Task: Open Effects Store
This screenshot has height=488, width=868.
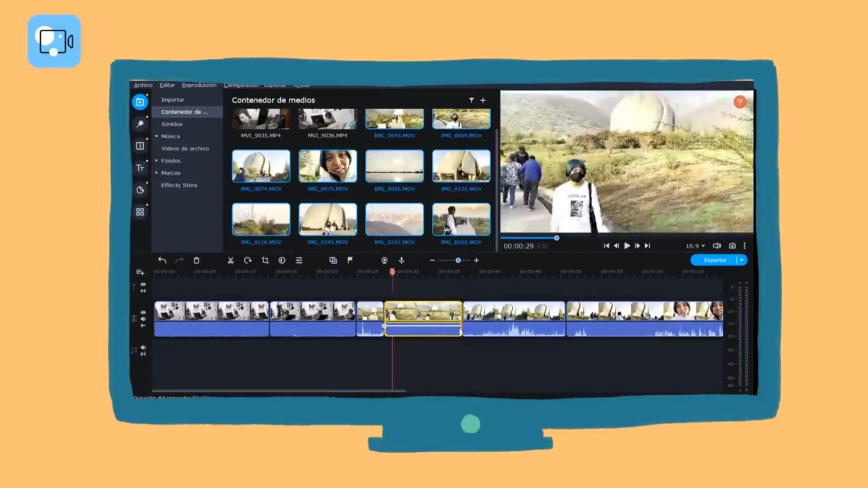Action: (x=179, y=185)
